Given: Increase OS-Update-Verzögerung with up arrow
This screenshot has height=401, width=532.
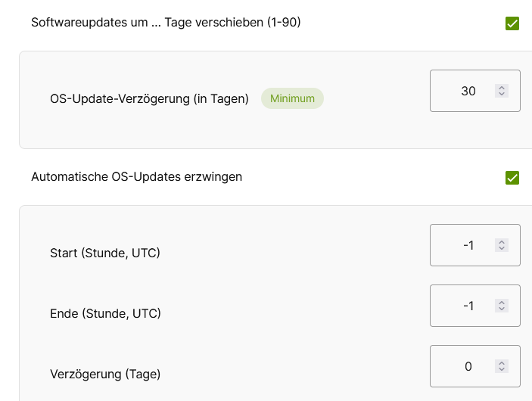Looking at the screenshot, I should click(502, 88).
